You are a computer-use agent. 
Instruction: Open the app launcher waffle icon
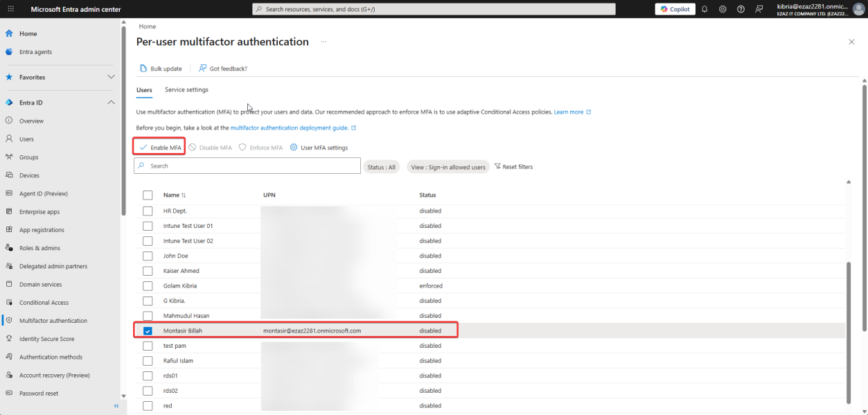coord(10,9)
